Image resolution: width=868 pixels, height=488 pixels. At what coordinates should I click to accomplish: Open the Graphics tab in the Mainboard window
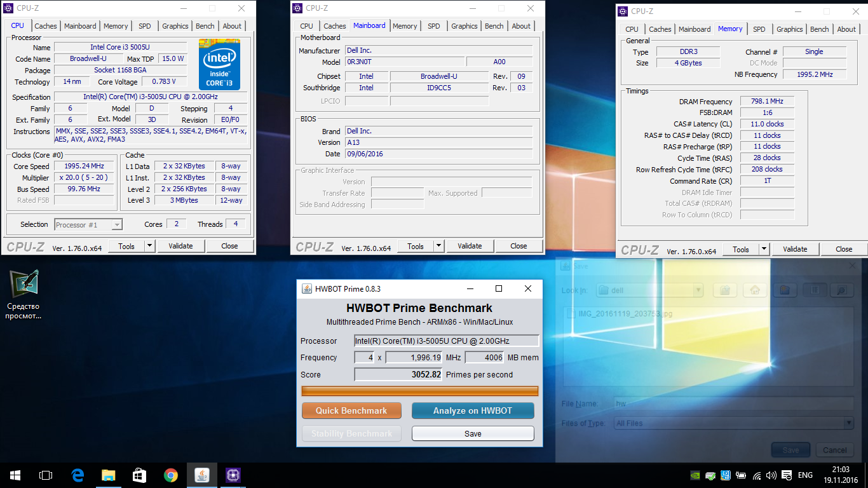tap(465, 26)
